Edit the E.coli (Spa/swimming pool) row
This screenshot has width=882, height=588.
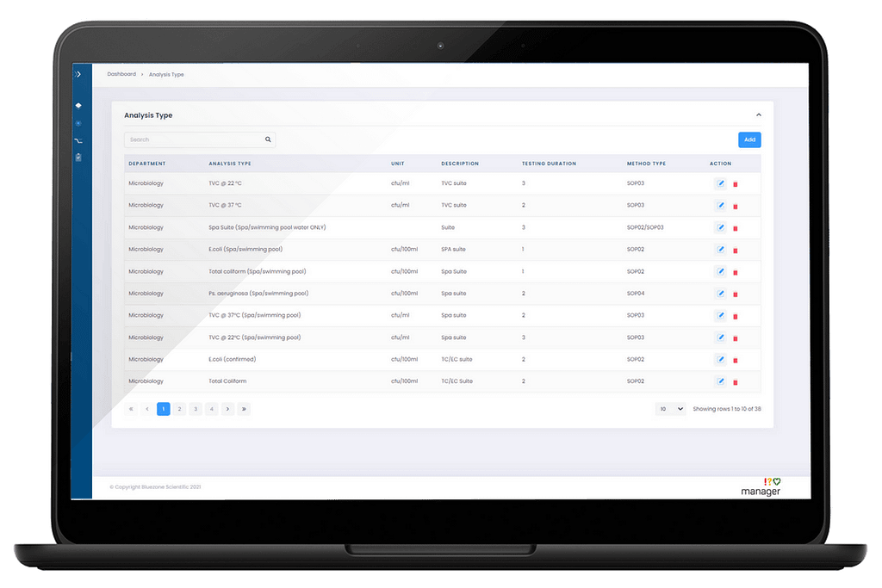click(721, 249)
